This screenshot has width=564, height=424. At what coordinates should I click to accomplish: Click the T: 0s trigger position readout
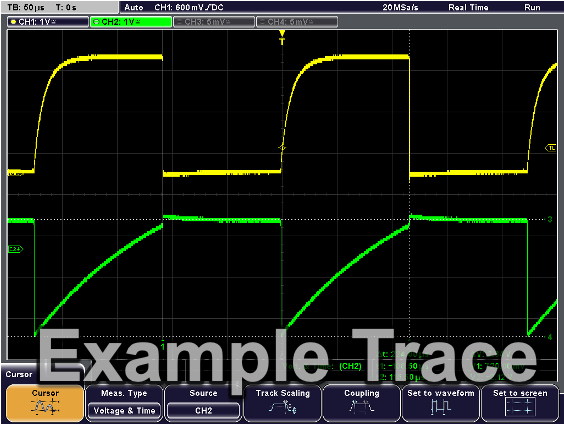tap(66, 7)
